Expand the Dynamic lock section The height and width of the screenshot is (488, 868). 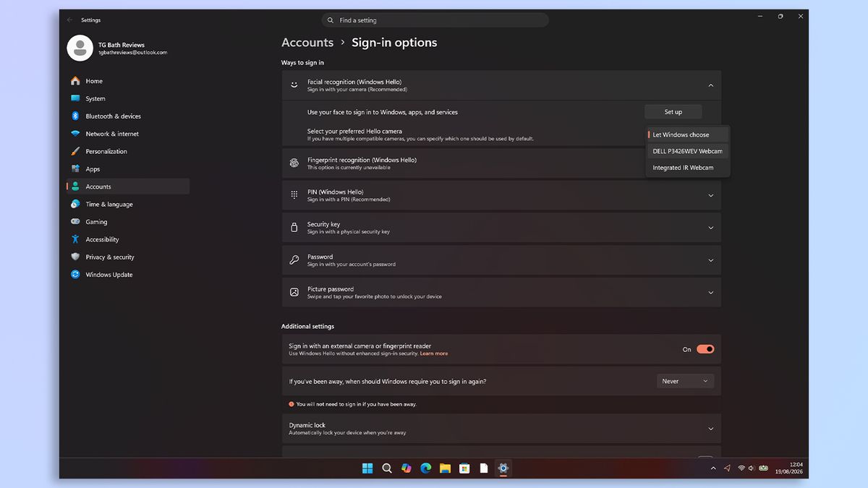[710, 429]
